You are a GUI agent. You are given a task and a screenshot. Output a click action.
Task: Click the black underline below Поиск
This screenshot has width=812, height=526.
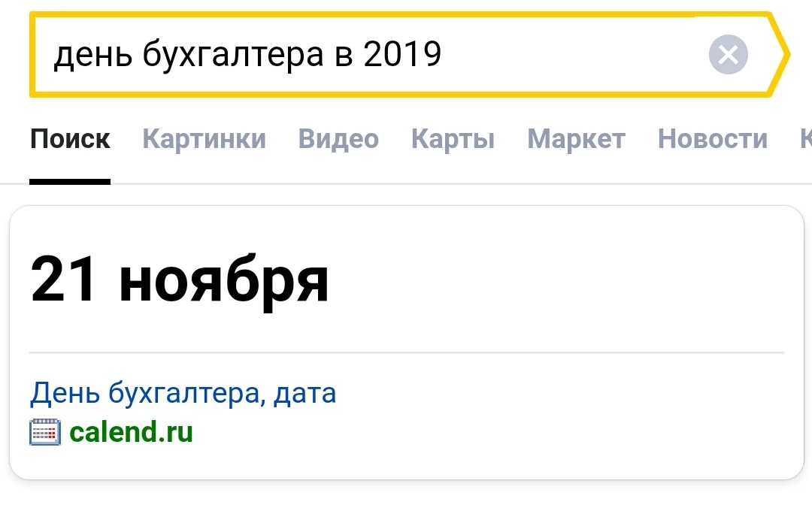[70, 180]
